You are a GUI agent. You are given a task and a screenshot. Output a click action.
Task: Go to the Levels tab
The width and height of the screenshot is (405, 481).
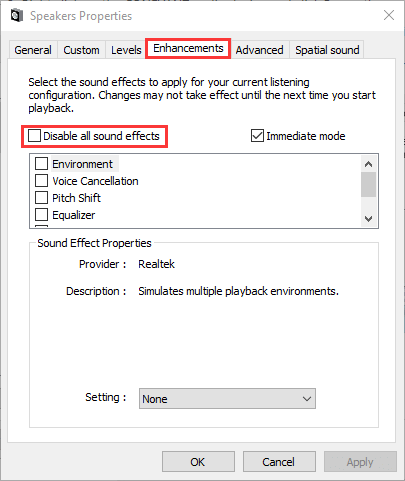[x=126, y=50]
